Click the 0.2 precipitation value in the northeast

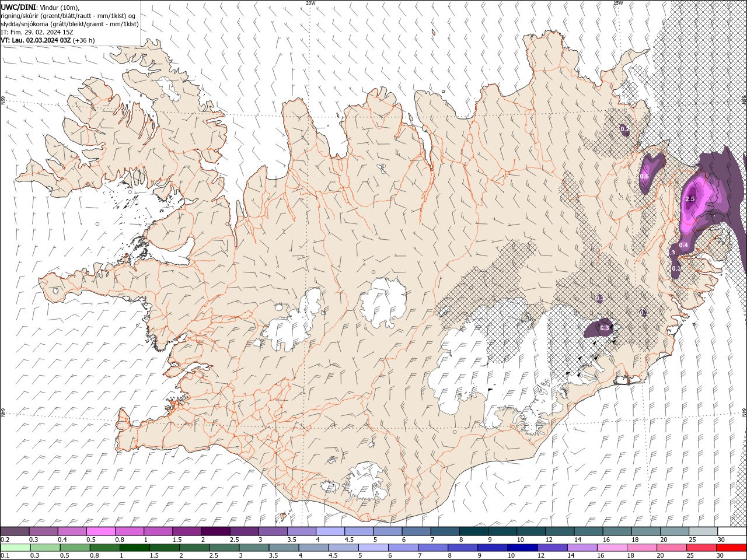pyautogui.click(x=624, y=129)
